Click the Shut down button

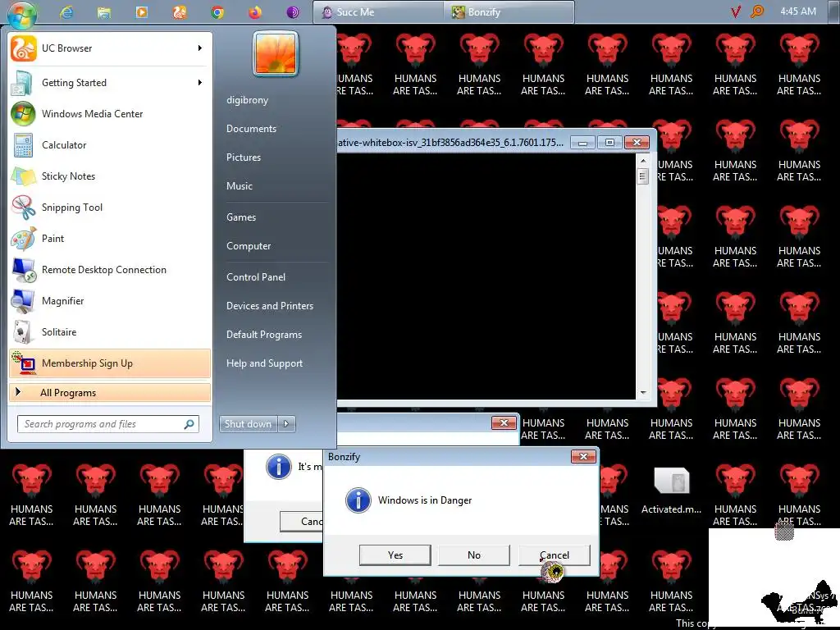[248, 424]
